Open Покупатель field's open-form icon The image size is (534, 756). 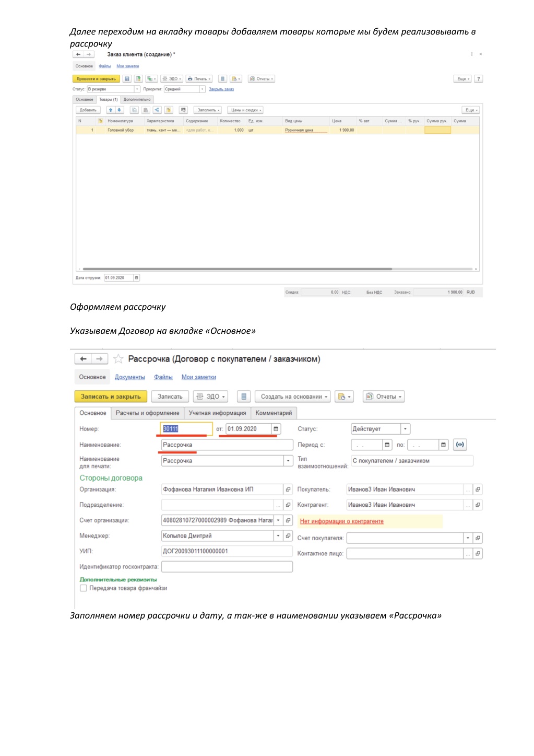478,490
